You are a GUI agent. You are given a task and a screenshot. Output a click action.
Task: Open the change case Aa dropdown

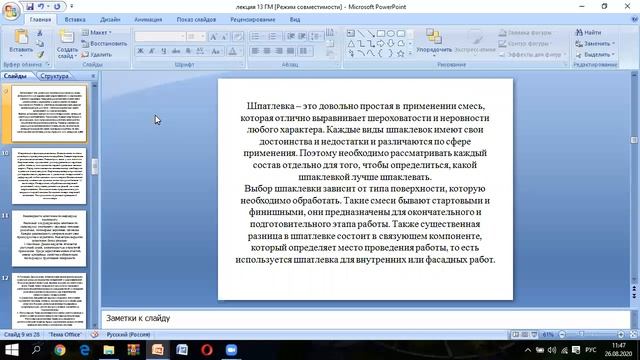(216, 51)
